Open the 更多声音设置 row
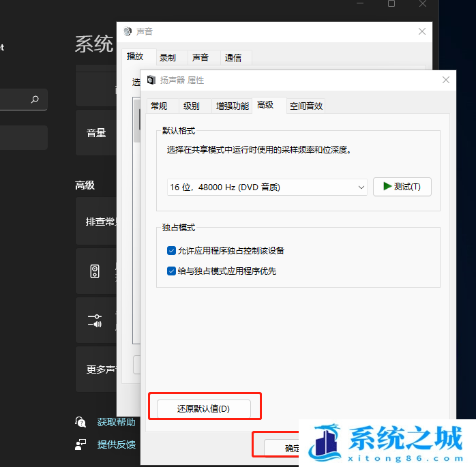Screen dimensions: 476x467 96,370
